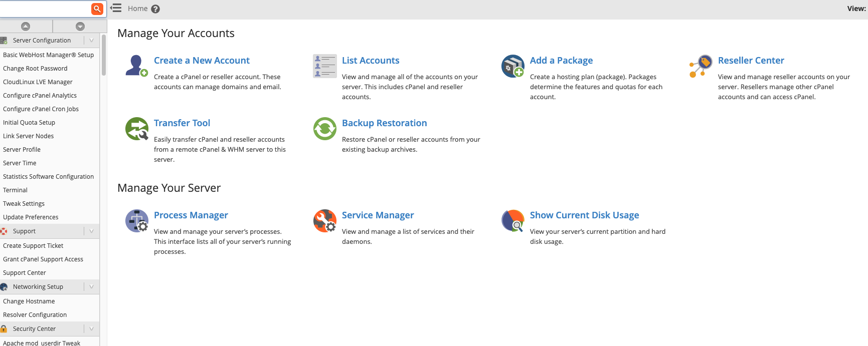Open the Reseller Center link
Viewport: 868px width, 346px height.
(x=751, y=61)
